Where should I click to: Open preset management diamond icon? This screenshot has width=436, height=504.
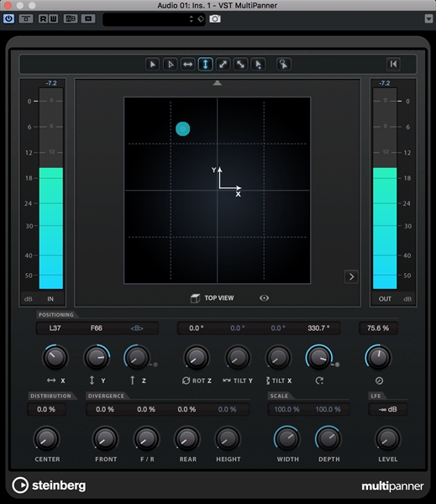(x=201, y=19)
